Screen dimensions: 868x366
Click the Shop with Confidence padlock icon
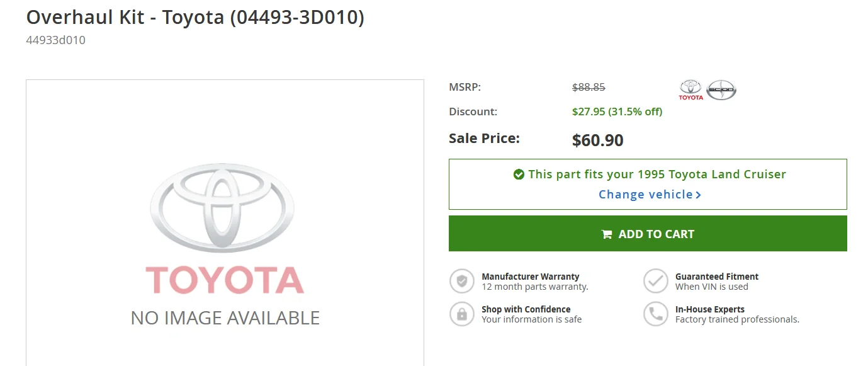pyautogui.click(x=462, y=314)
